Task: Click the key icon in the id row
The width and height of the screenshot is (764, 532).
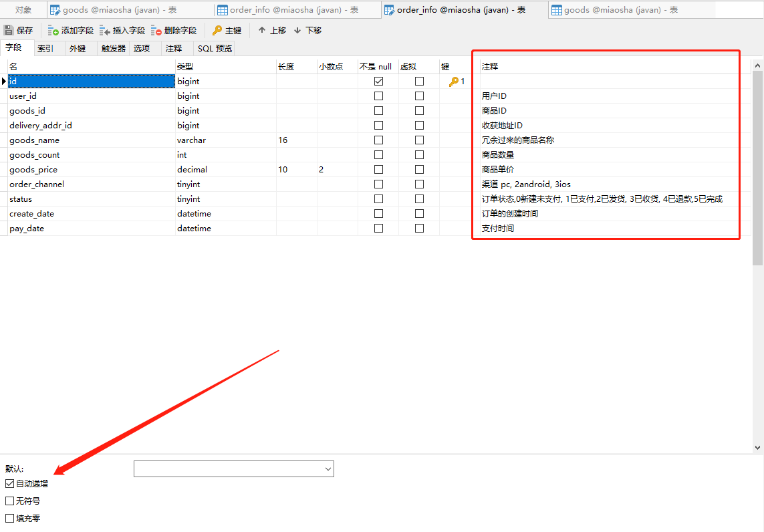Action: (x=454, y=82)
